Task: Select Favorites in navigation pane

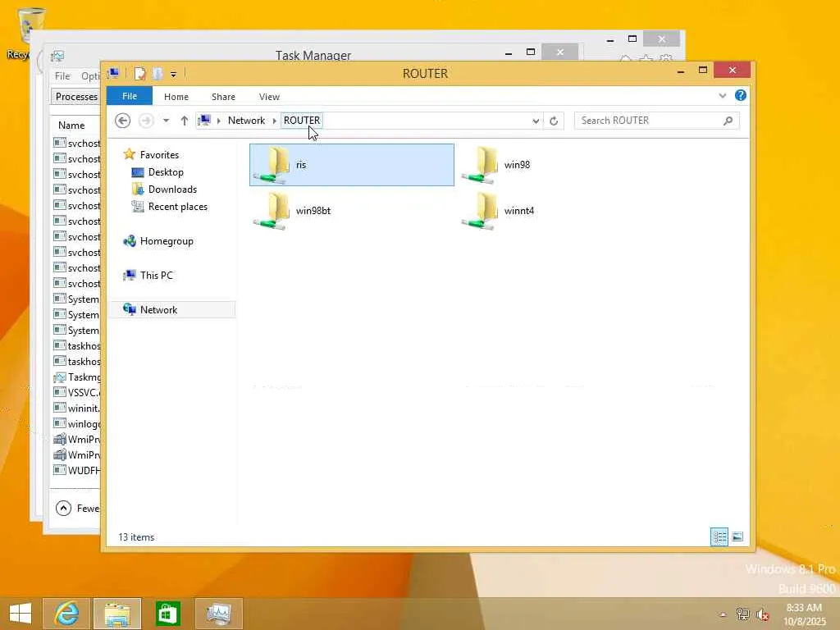Action: click(x=159, y=155)
